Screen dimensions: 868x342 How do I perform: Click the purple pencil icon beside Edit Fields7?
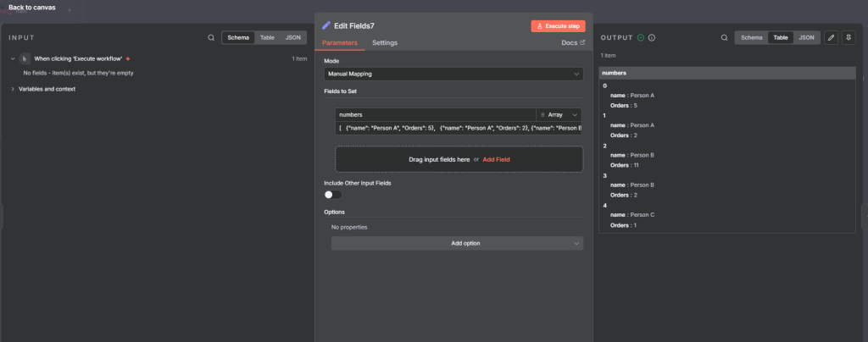click(326, 26)
